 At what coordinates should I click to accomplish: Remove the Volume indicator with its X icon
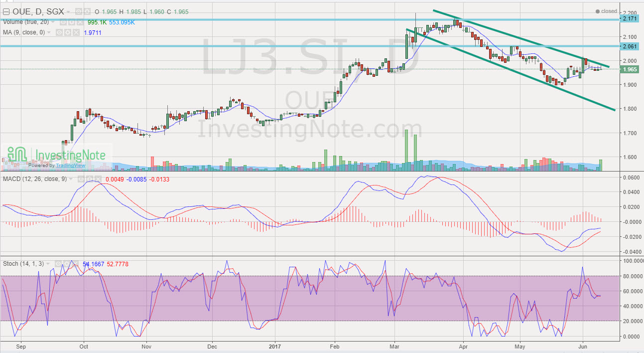point(79,22)
